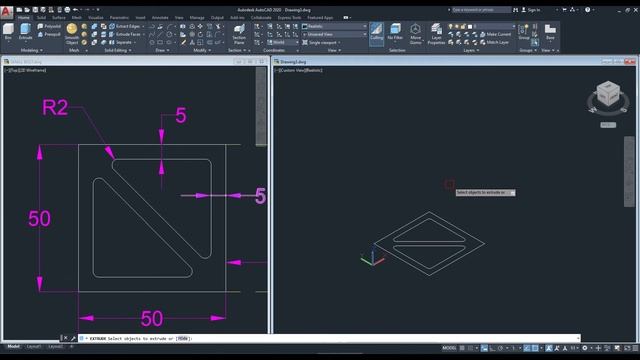Click the Plot icon in quick access toolbar
640x360 pixels.
click(x=67, y=10)
